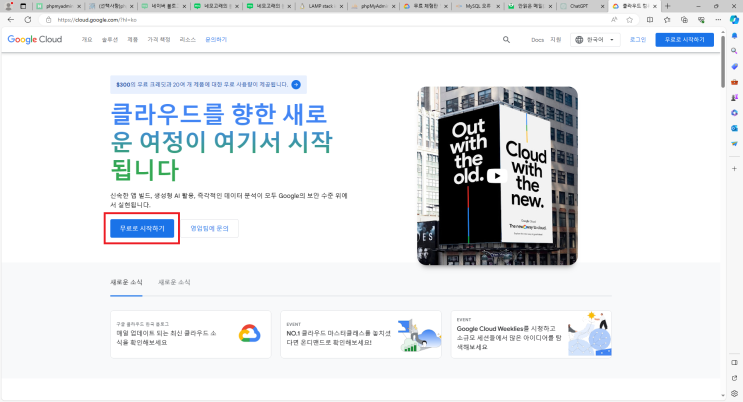
Task: Open a new tab with the plus button
Action: 667,6
